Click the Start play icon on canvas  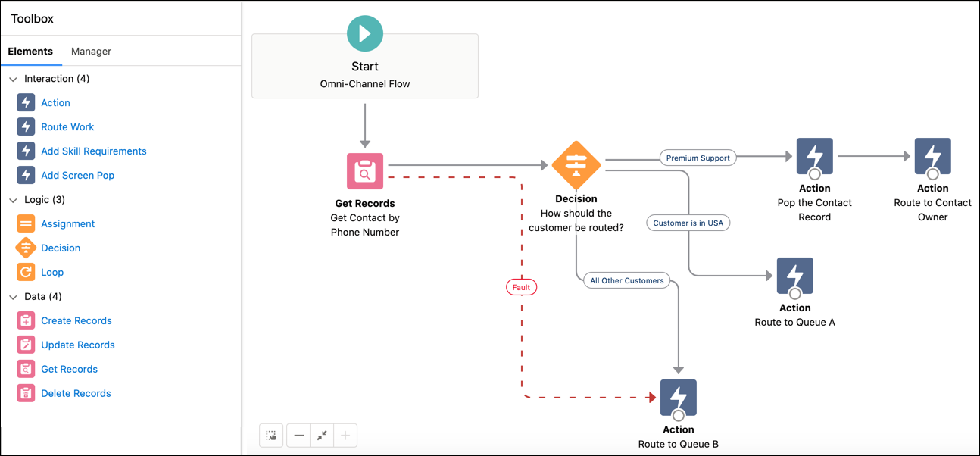[365, 33]
